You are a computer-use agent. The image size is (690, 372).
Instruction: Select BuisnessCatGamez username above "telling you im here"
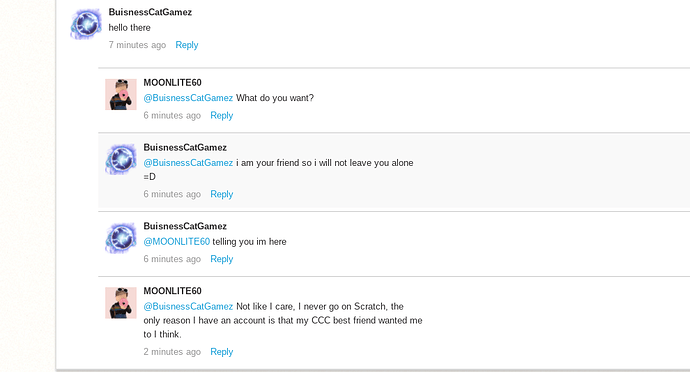pyautogui.click(x=185, y=226)
